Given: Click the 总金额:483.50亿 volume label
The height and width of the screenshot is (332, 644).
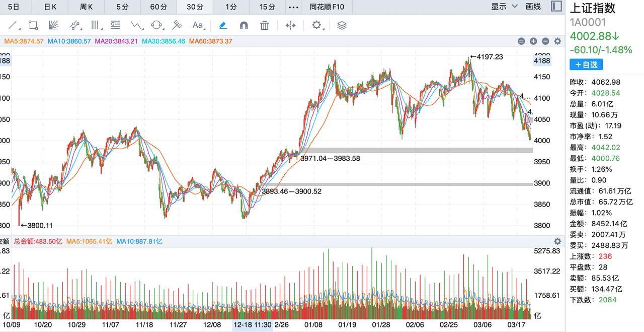Looking at the screenshot, I should [x=38, y=241].
